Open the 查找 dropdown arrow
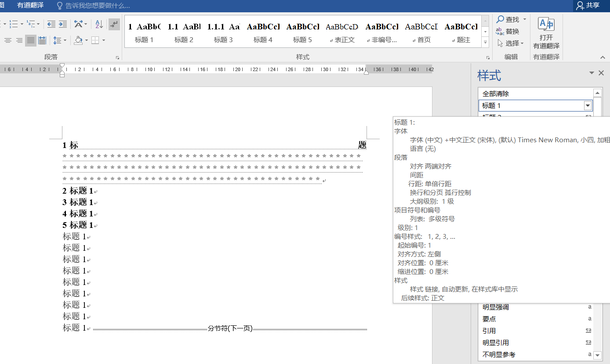610x364 pixels. point(524,19)
